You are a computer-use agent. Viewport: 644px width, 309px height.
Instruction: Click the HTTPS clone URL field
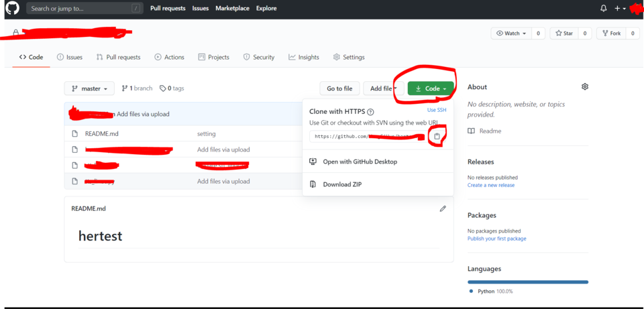(370, 136)
